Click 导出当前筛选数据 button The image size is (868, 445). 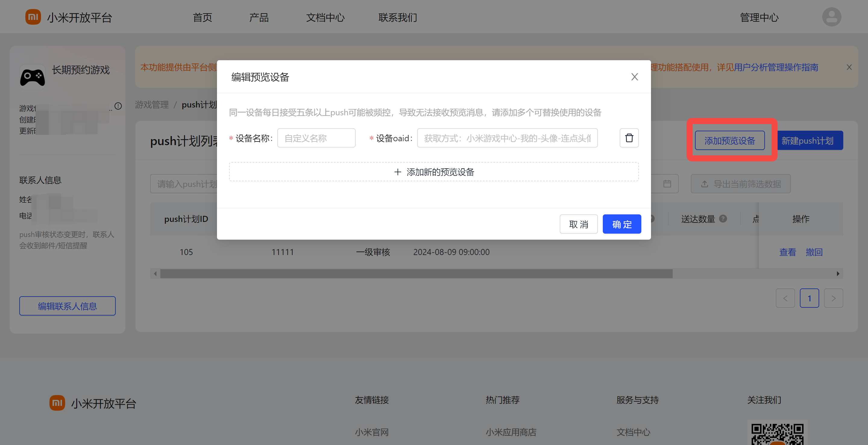[x=740, y=184]
